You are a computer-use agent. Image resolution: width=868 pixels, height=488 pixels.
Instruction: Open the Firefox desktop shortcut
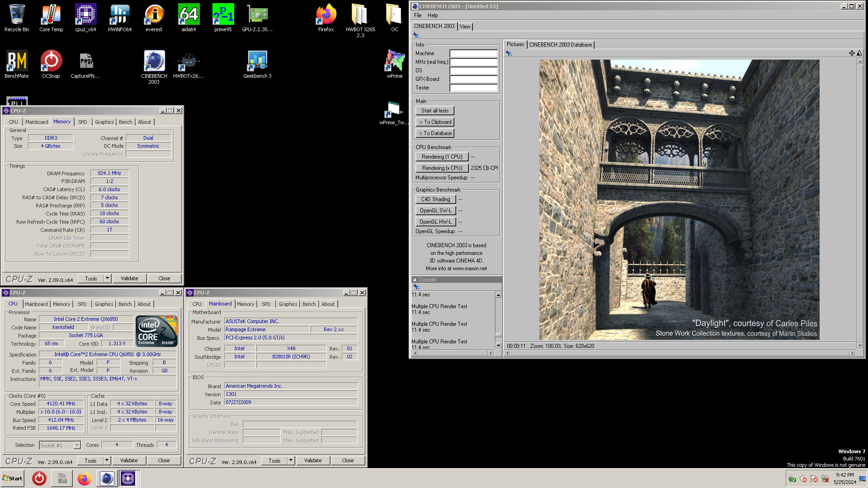coord(326,18)
